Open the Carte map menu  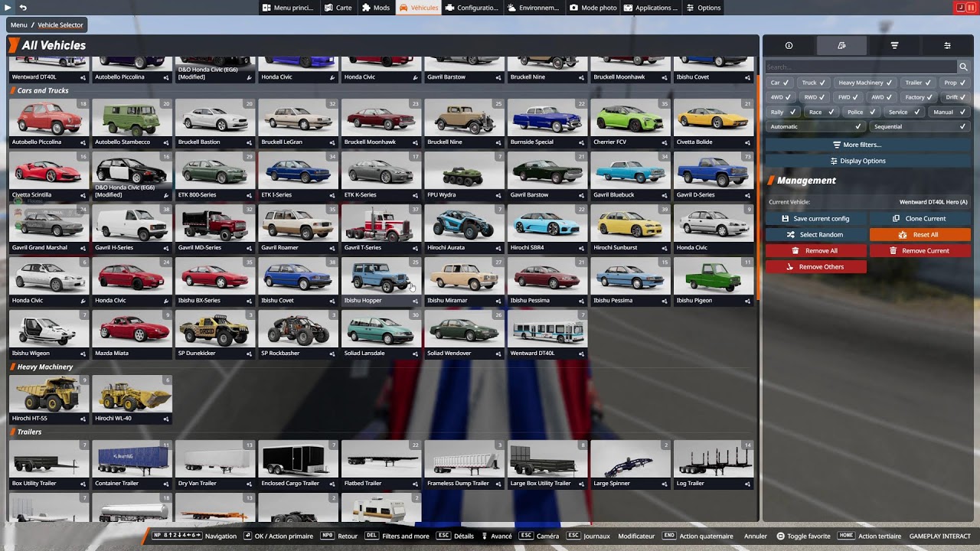pos(338,8)
